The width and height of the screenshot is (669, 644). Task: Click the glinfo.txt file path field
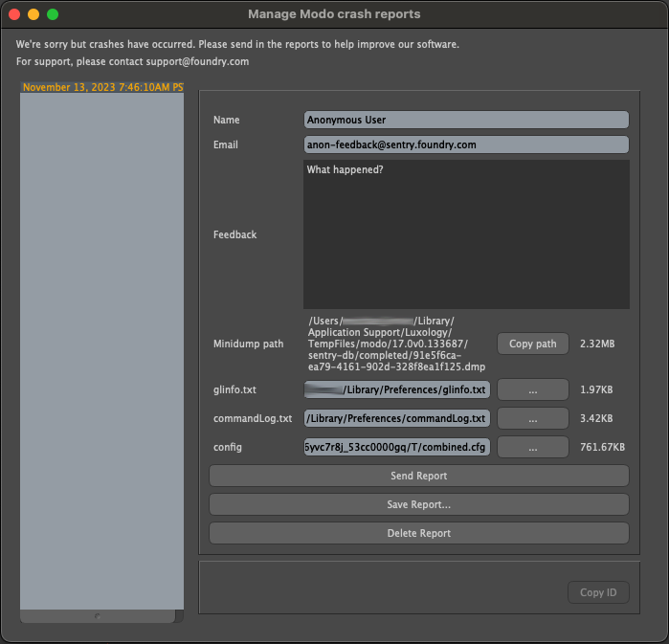click(397, 389)
